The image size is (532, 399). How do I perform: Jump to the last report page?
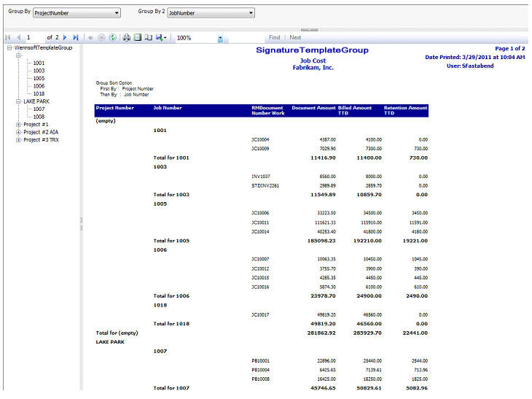(x=75, y=37)
